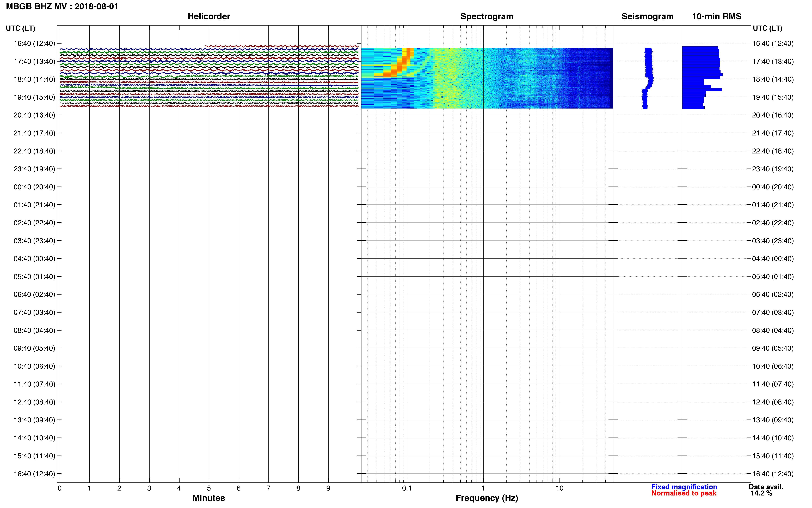Click right axis label 10:40 (06:40)

point(773,366)
